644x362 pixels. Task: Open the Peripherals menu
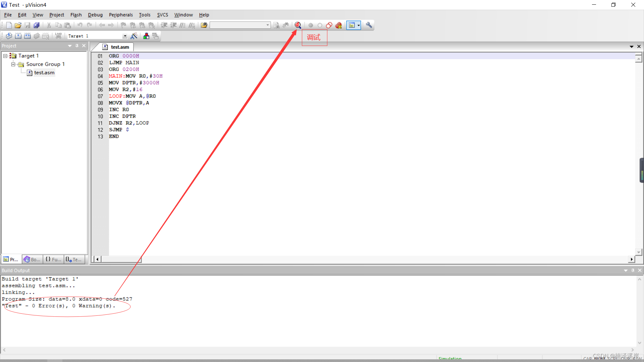coord(121,15)
